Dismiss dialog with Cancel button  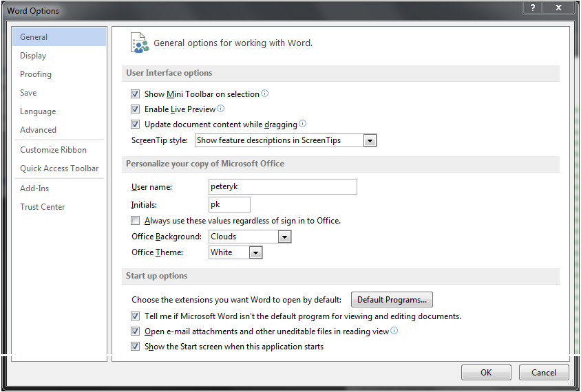[544, 372]
